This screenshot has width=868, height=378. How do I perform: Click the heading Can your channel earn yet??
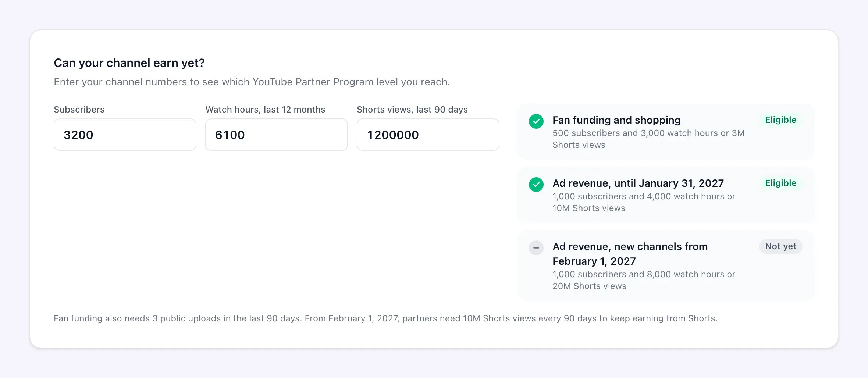[x=129, y=63]
